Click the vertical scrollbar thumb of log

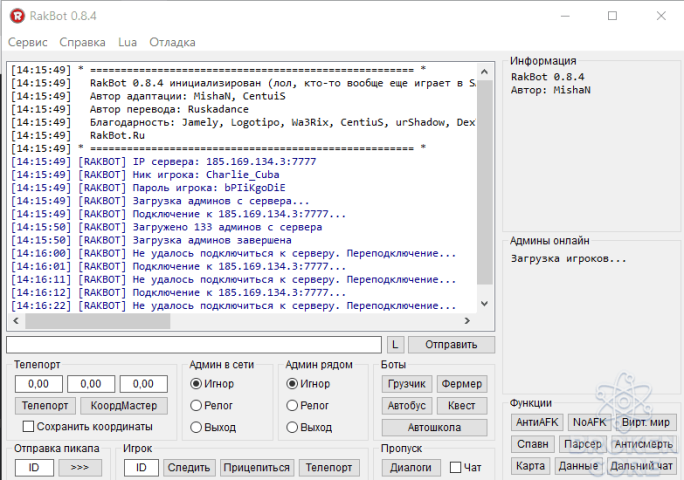(x=485, y=182)
